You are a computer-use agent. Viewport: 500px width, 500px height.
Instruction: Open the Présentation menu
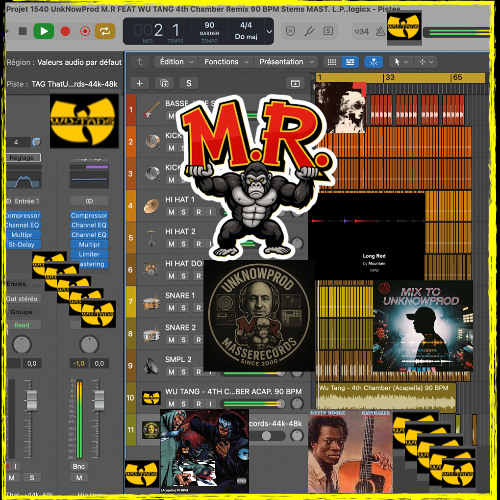[x=286, y=62]
